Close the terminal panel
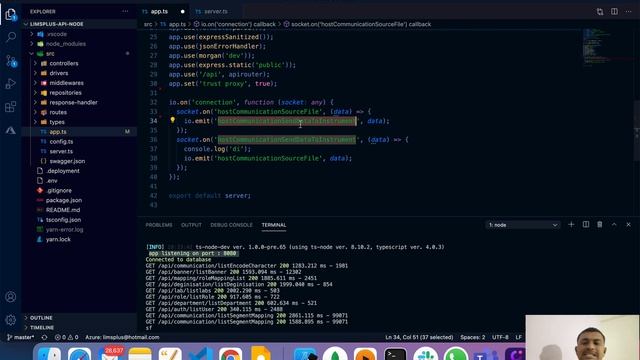The width and height of the screenshot is (640, 360). click(x=629, y=224)
